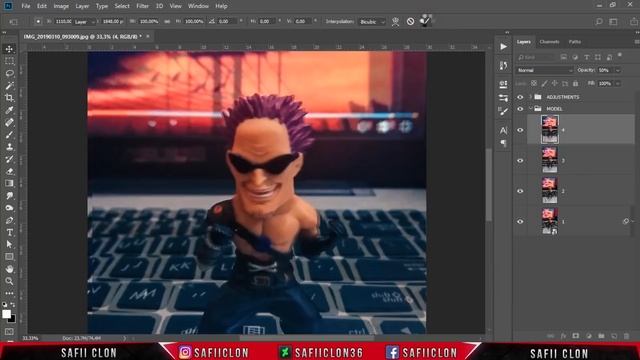
Task: Click the delete layer trash icon
Action: [627, 336]
